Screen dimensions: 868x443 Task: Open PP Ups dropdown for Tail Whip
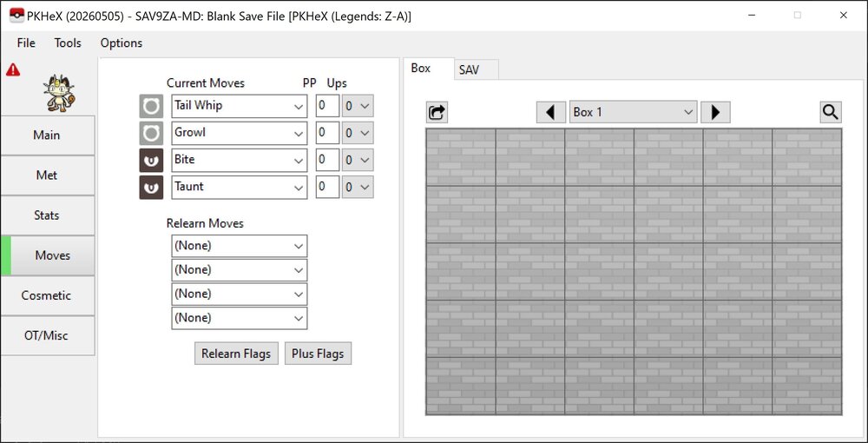(x=358, y=106)
